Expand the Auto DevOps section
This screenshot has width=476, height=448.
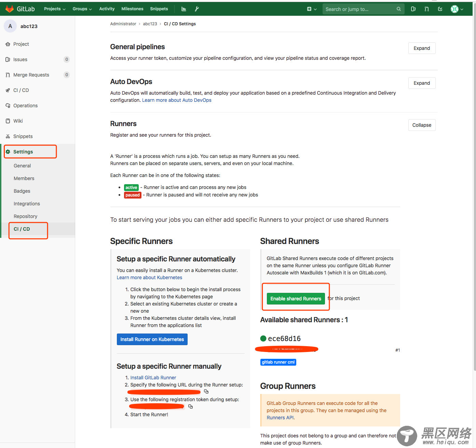pyautogui.click(x=422, y=83)
